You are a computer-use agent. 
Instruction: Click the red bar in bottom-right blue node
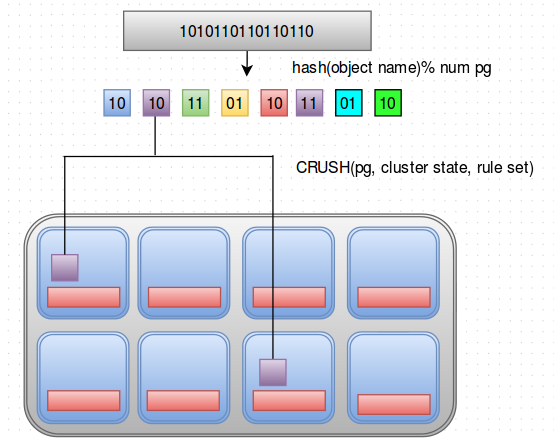pos(394,404)
